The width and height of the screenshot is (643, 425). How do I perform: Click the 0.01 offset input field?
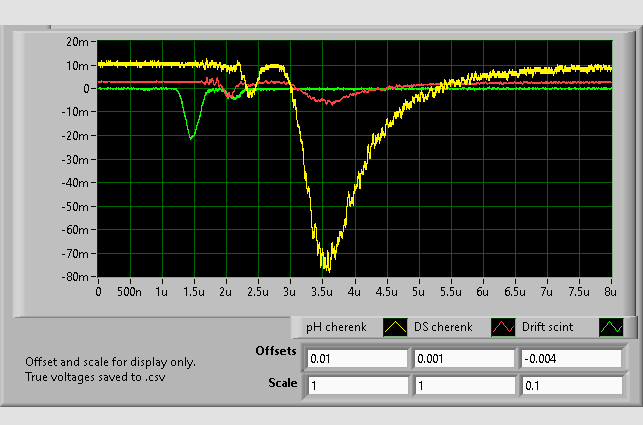point(357,358)
